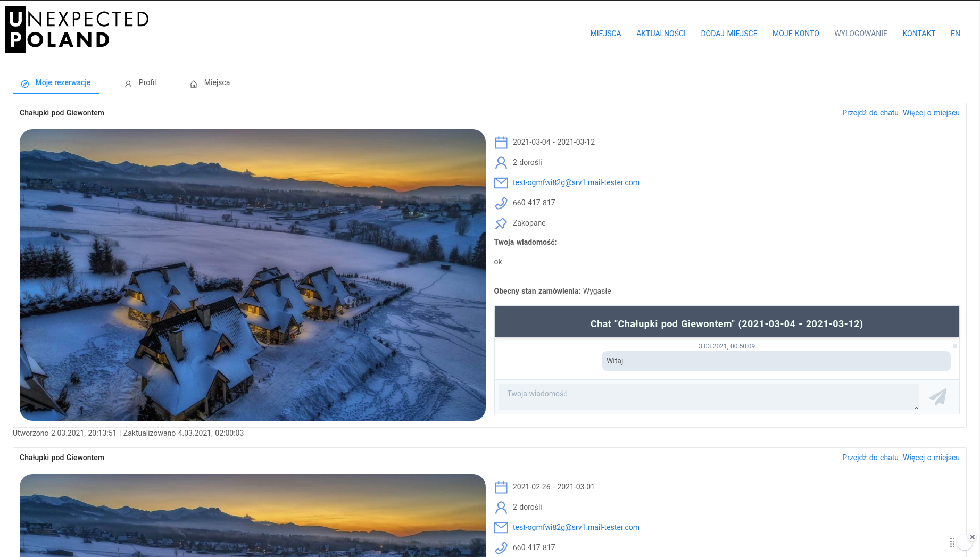
Task: Click Przejdź do chatu for the 2021-02-26 reservation
Action: (x=870, y=458)
